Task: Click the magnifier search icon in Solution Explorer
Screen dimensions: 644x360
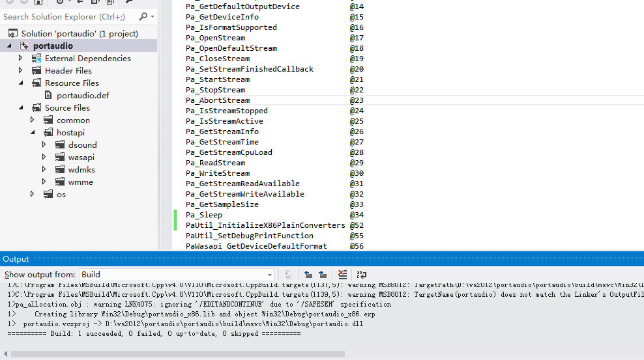Action: click(x=143, y=16)
